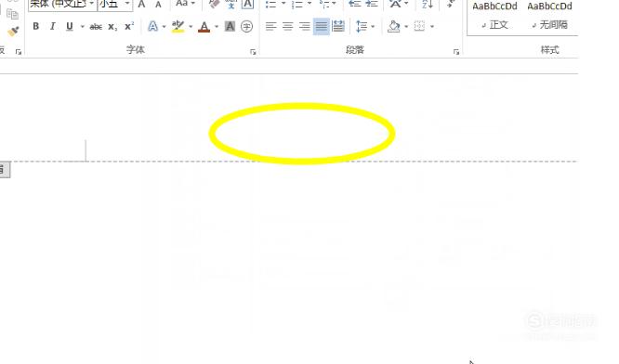The image size is (619, 364).
Task: Align text left
Action: 270,26
